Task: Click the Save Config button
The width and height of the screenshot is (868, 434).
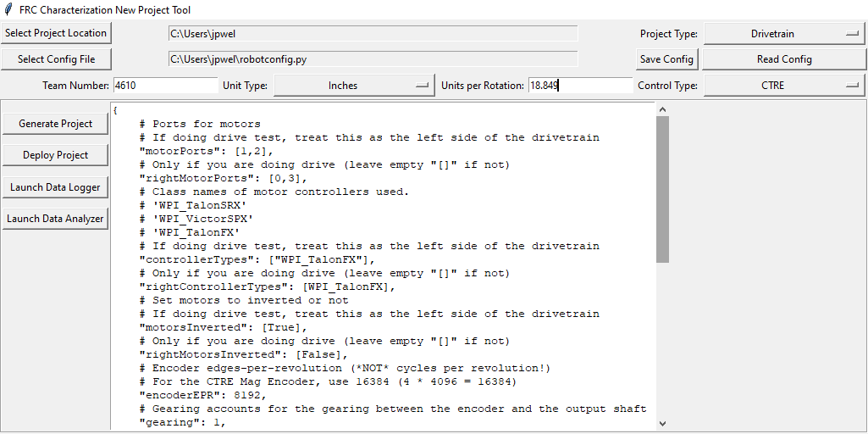Action: 667,59
